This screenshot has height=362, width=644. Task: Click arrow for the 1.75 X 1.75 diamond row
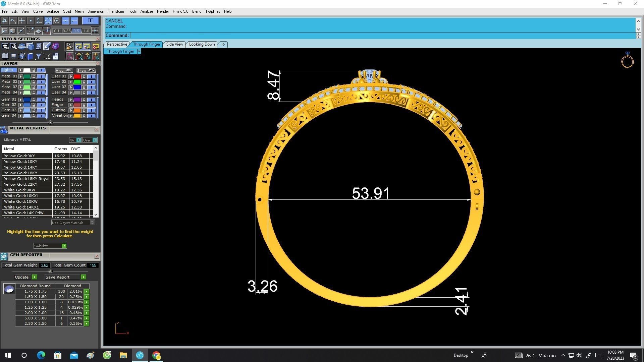87,292
